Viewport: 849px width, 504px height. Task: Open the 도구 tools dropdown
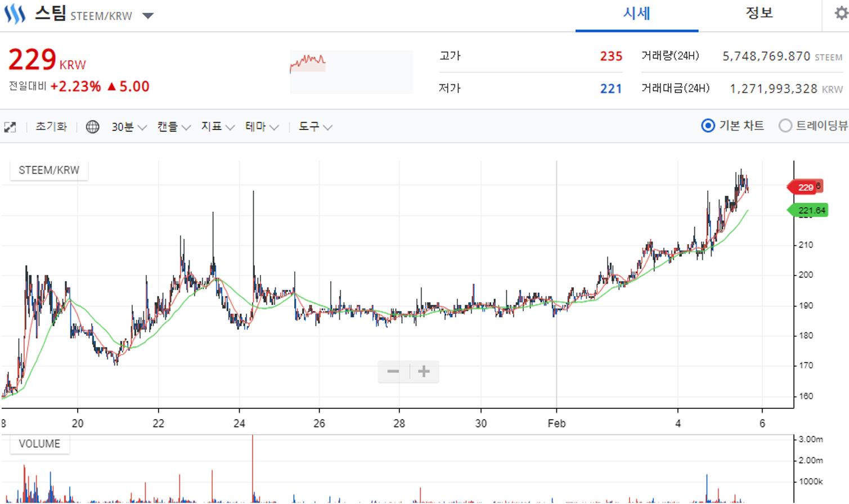click(x=315, y=127)
